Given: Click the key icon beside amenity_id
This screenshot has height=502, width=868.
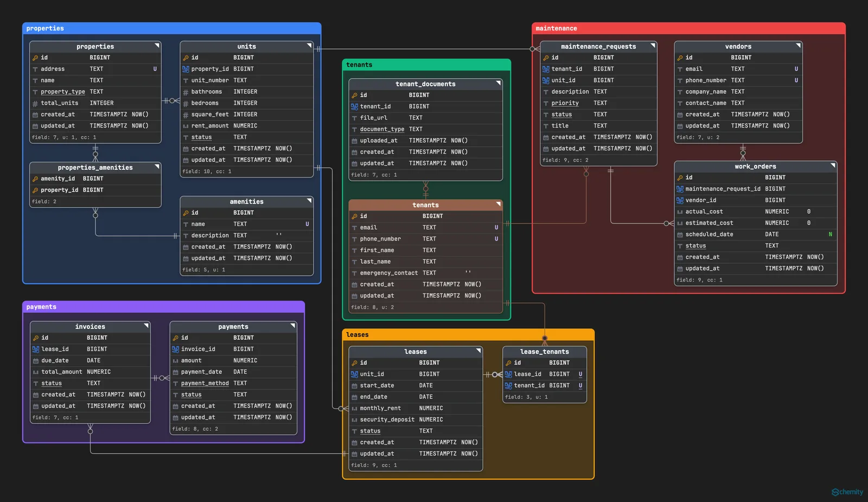Looking at the screenshot, I should coord(35,179).
